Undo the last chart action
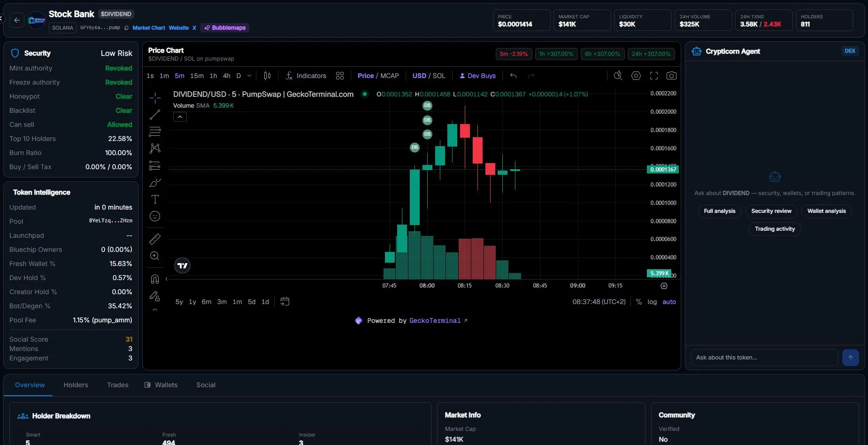868x445 pixels. click(x=514, y=76)
